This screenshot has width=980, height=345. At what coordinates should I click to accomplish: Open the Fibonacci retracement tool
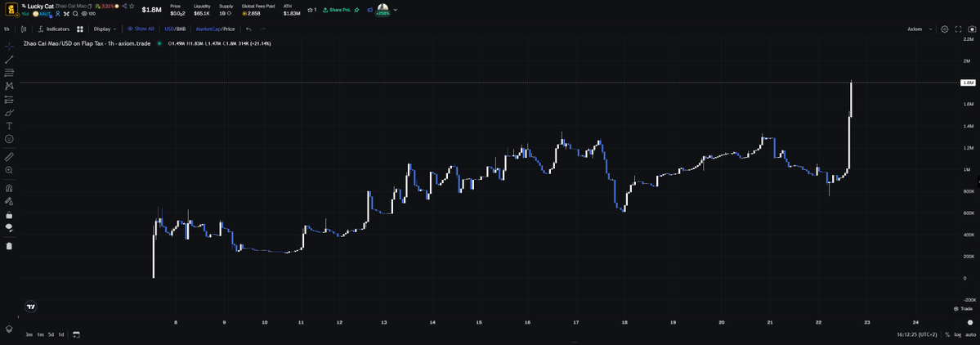click(x=9, y=73)
